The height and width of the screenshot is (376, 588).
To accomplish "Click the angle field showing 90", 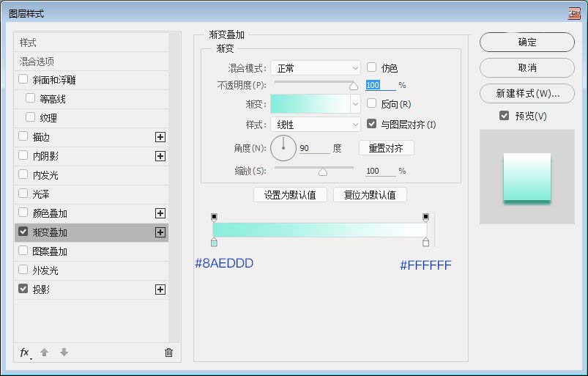I will pyautogui.click(x=314, y=148).
